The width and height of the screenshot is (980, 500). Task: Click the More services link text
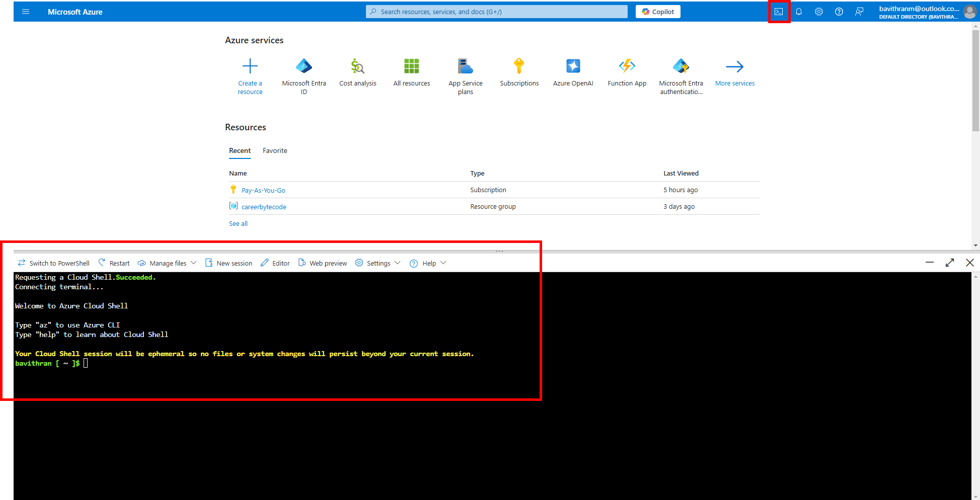735,84
